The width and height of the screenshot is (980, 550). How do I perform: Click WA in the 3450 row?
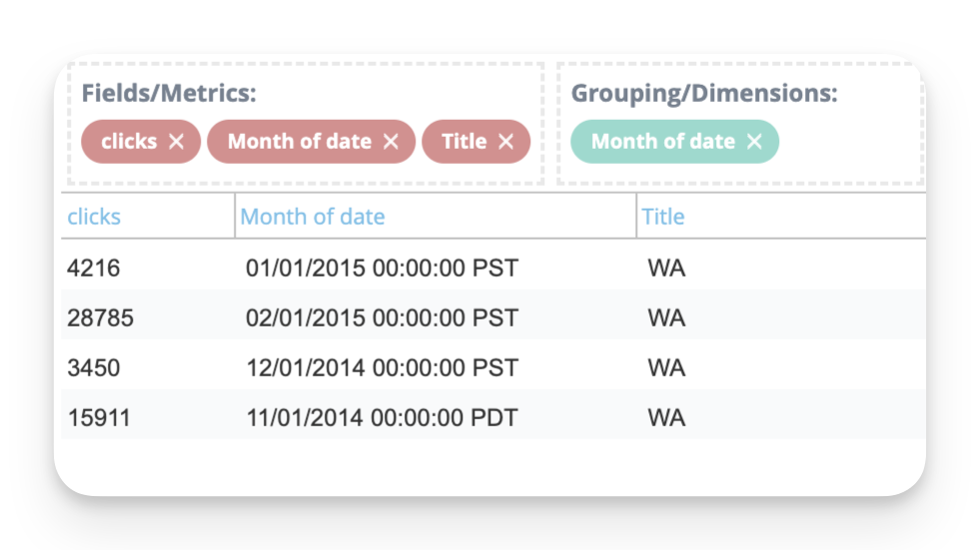click(x=666, y=367)
